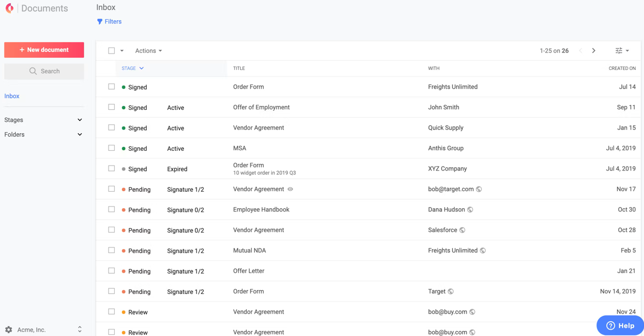Click the globe icon next to Salesforce
Screen dimensions: 644x336
click(462, 230)
